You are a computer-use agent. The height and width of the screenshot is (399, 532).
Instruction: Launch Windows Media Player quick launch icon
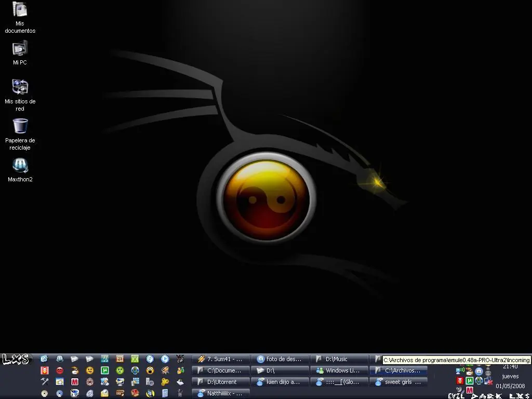tap(165, 358)
